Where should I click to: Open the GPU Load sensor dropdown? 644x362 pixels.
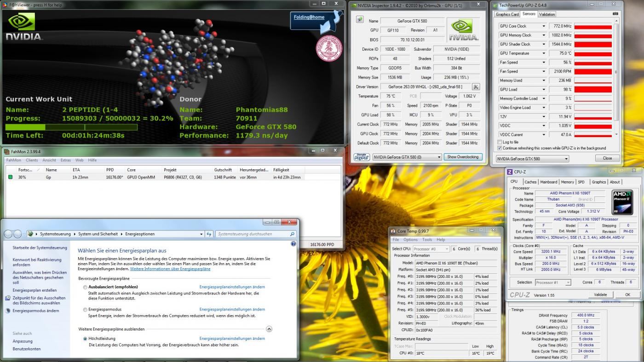[544, 90]
